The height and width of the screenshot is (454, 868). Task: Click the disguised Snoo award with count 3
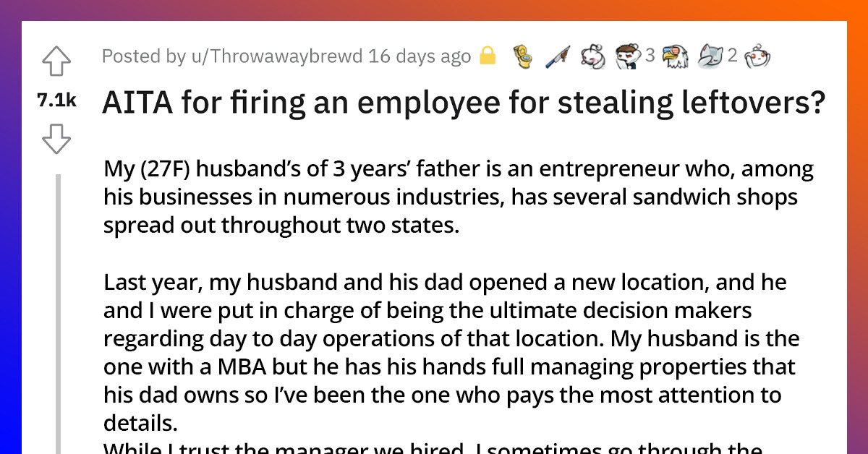click(628, 56)
